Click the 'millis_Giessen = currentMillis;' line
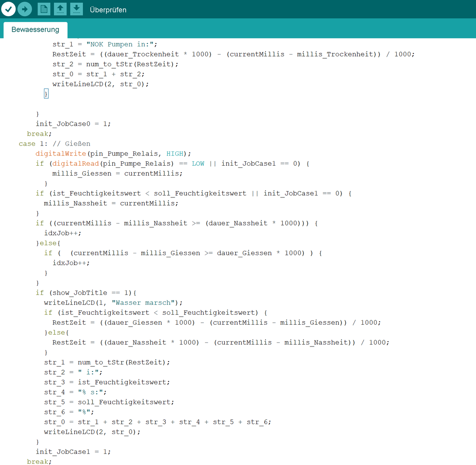Viewport: 476px width, 465px height. click(x=117, y=173)
